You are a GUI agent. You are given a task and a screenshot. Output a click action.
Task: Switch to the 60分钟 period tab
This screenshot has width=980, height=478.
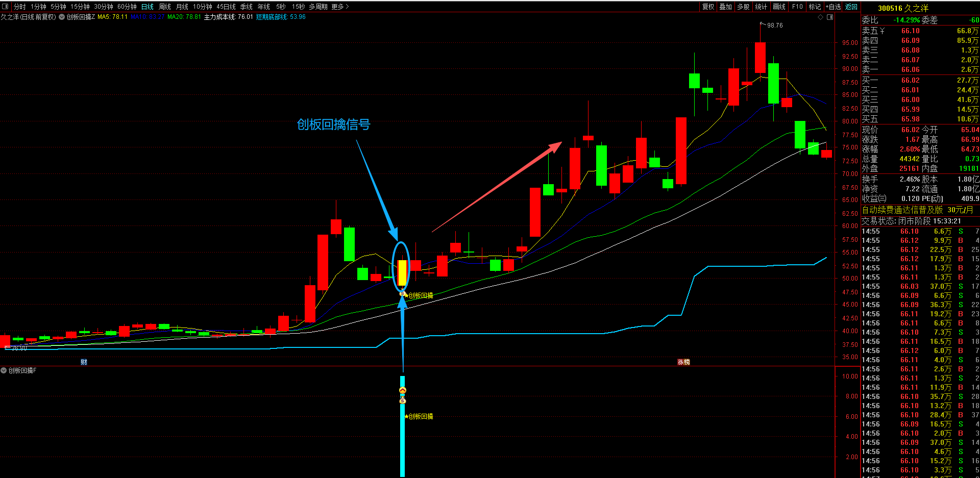point(127,7)
